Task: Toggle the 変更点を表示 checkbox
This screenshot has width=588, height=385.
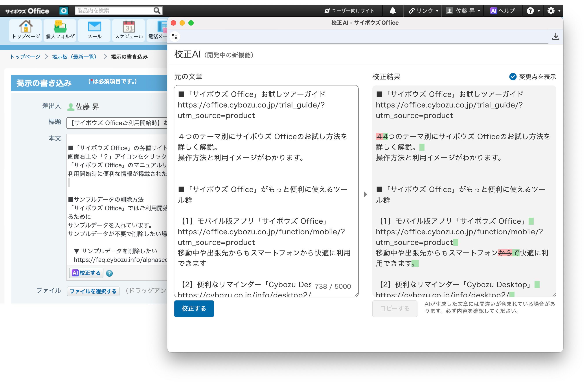Action: tap(513, 77)
